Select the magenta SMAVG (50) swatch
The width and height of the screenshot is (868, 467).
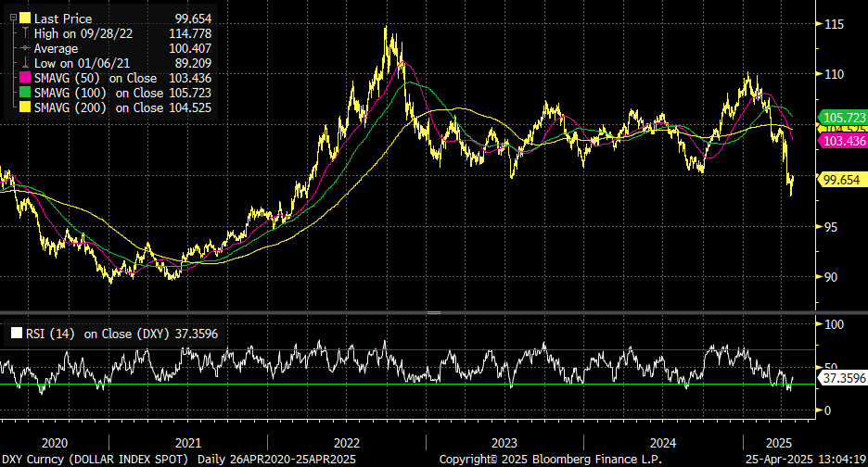tap(25, 78)
